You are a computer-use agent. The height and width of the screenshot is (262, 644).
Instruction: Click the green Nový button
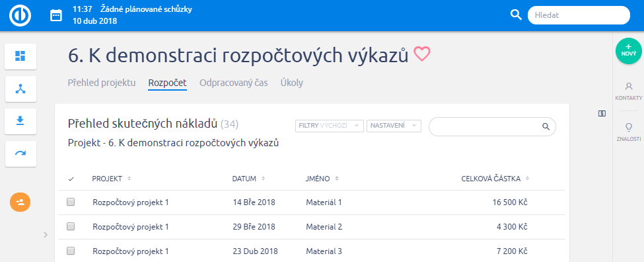point(629,50)
